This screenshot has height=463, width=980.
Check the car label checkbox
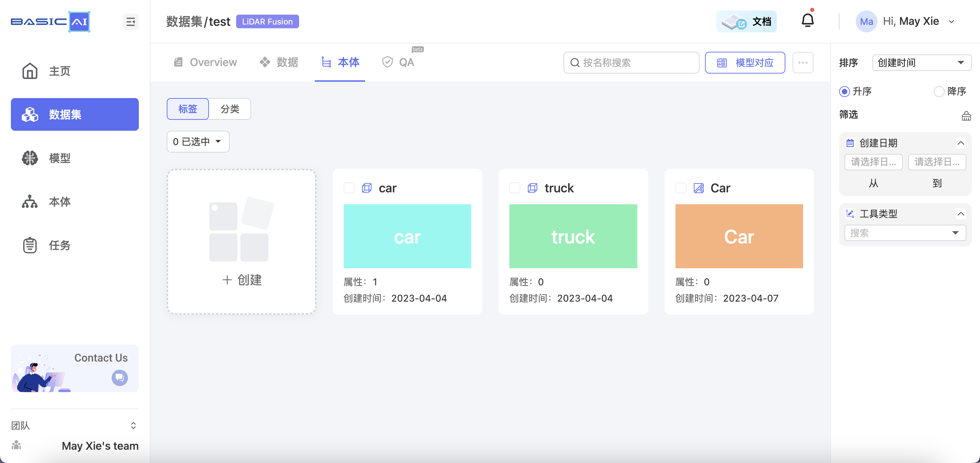click(349, 188)
